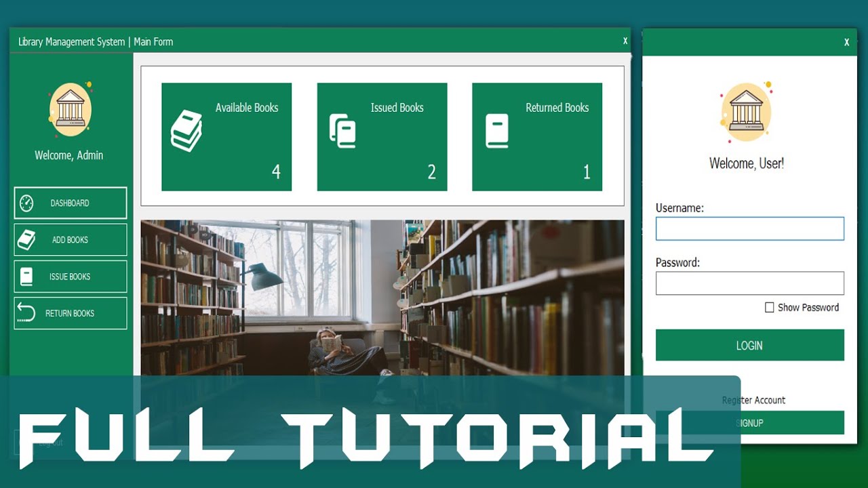Close the Main Form window
Image resolution: width=868 pixels, height=488 pixels.
(625, 41)
